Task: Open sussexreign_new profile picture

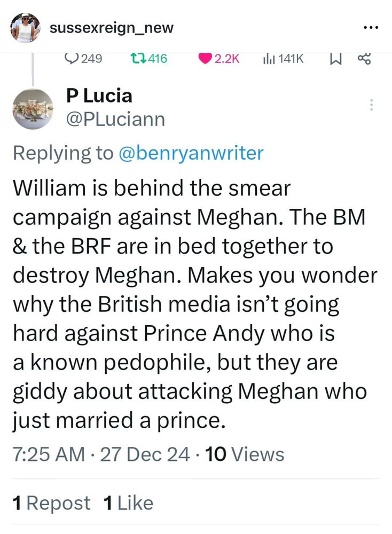Action: [25, 28]
